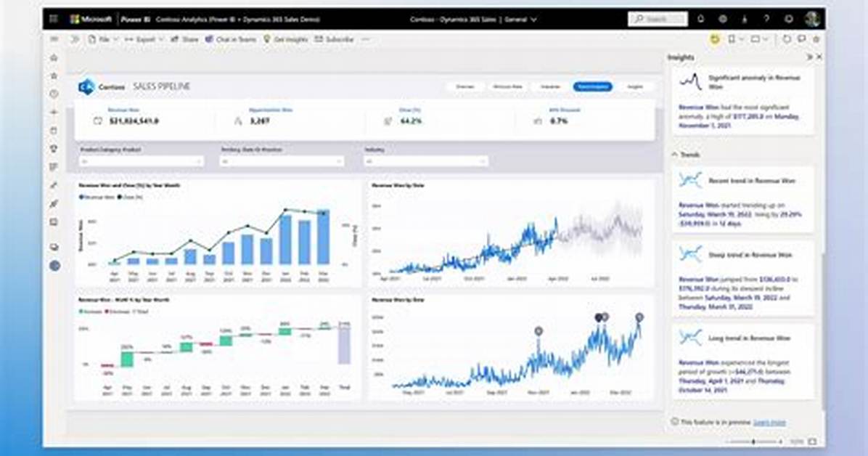Open more options ellipsis in toolbar
The height and width of the screenshot is (456, 868).
coord(365,39)
